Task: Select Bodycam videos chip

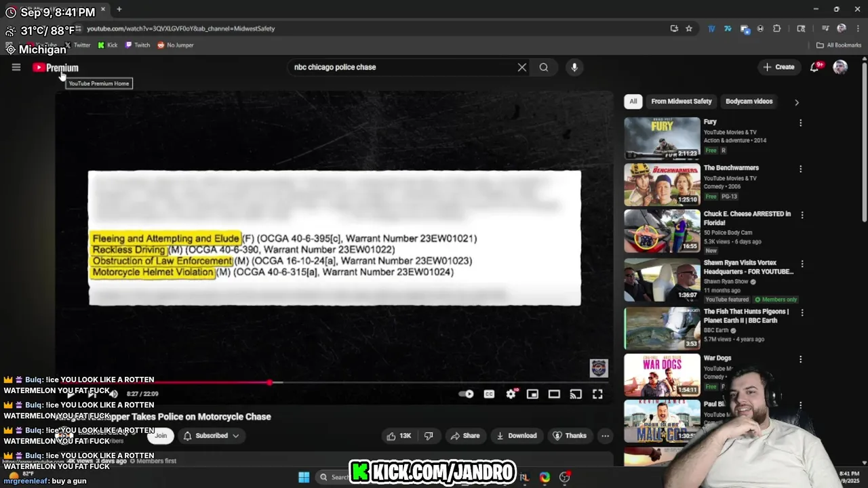Action: (x=749, y=102)
